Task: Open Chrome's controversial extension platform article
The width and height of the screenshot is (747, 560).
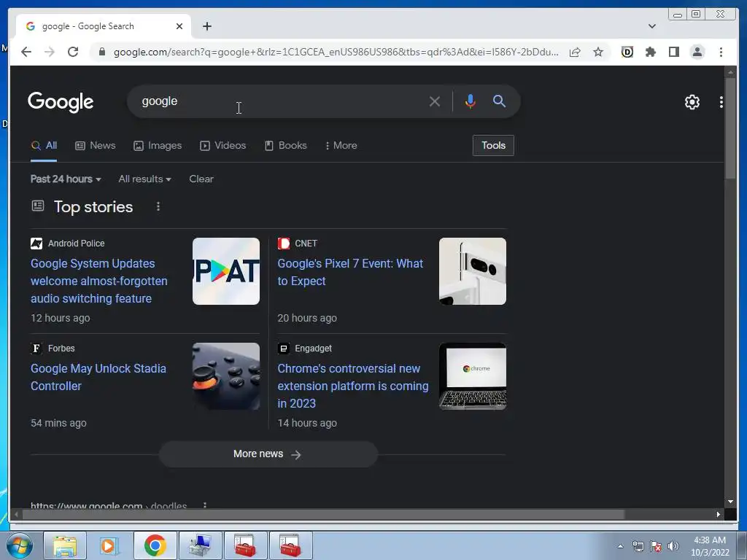Action: [x=353, y=386]
